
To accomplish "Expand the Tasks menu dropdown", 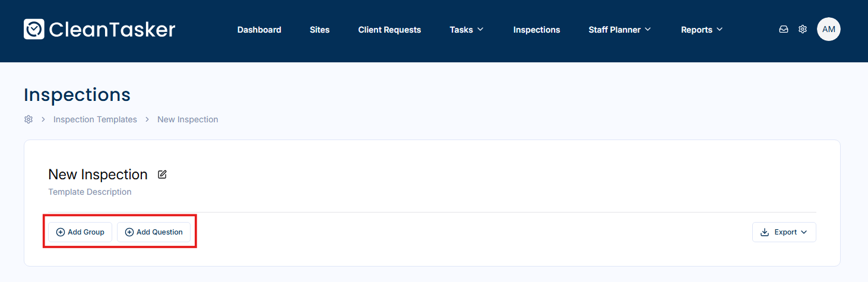I will pyautogui.click(x=467, y=30).
